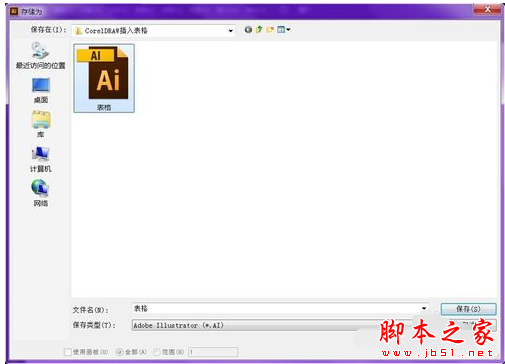Close the 存储为 dialog
This screenshot has height=364, width=505.
(x=487, y=9)
